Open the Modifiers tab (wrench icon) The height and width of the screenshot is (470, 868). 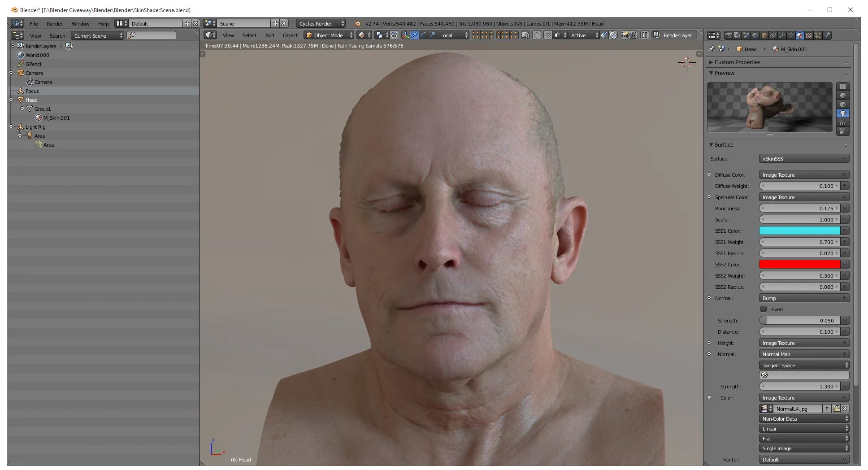782,35
